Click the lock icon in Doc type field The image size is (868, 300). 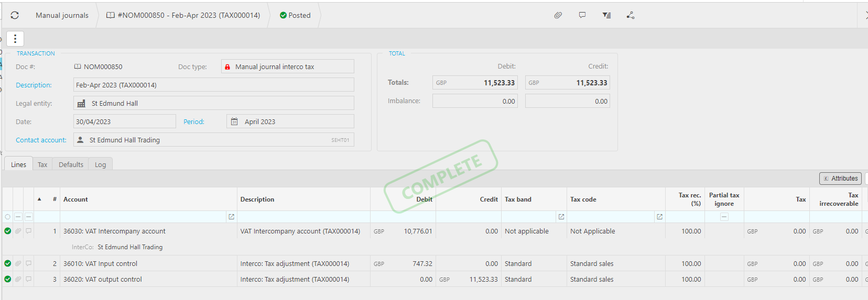(x=227, y=67)
